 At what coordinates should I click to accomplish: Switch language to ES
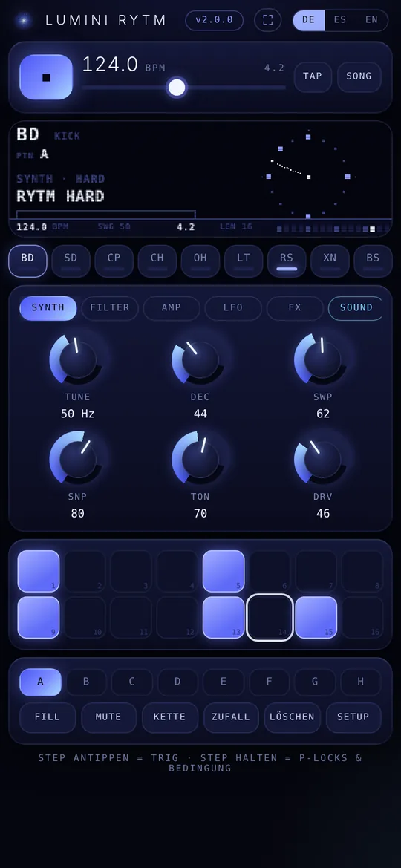(x=340, y=21)
